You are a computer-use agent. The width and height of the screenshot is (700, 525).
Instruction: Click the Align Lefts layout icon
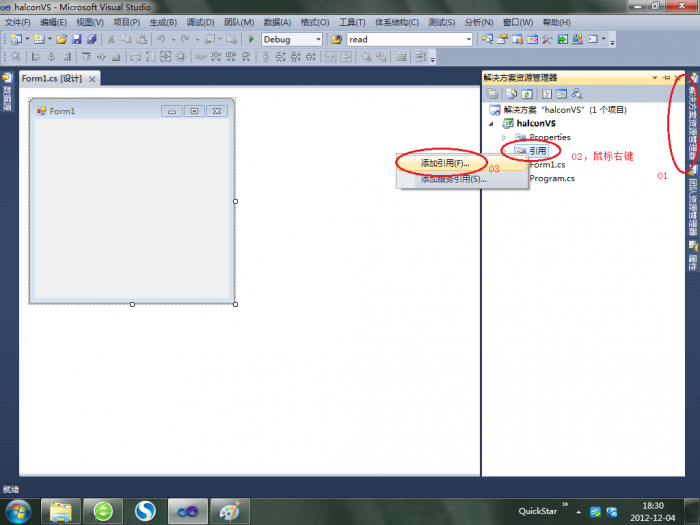click(36, 57)
